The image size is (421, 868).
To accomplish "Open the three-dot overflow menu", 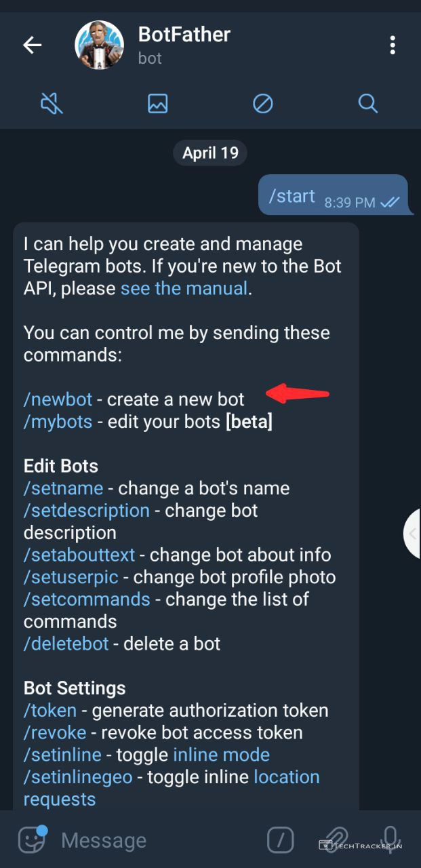I will (392, 45).
